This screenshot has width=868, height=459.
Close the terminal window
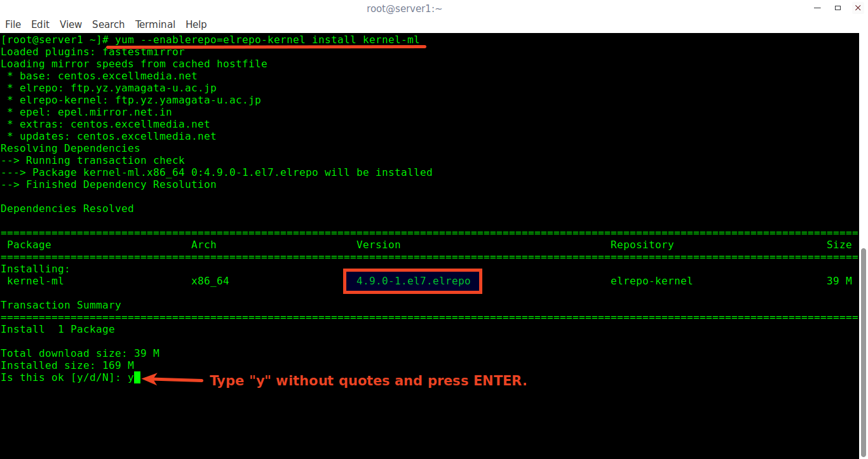858,8
